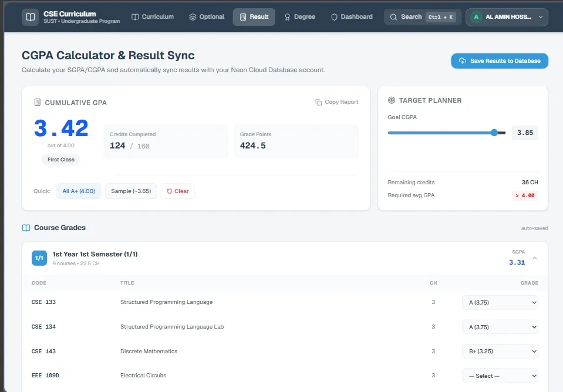Image resolution: width=563 pixels, height=392 pixels.
Task: Click the Credits Completed value 124
Action: pos(117,146)
